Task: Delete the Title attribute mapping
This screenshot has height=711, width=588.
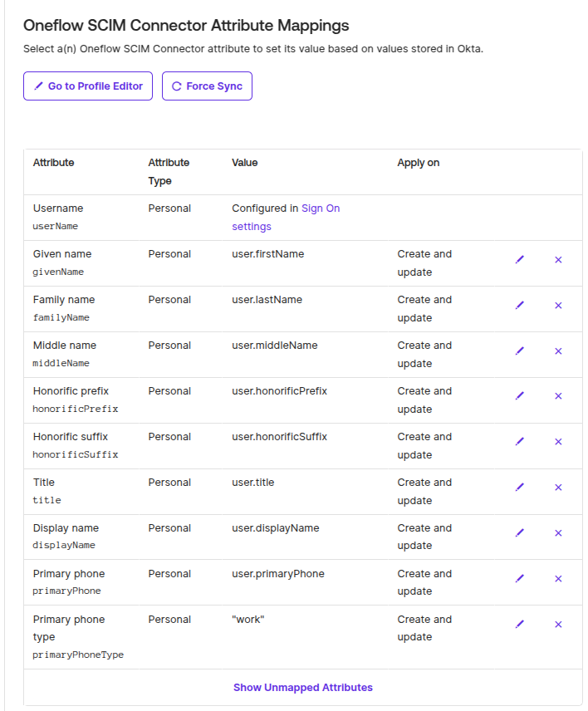Action: (558, 488)
